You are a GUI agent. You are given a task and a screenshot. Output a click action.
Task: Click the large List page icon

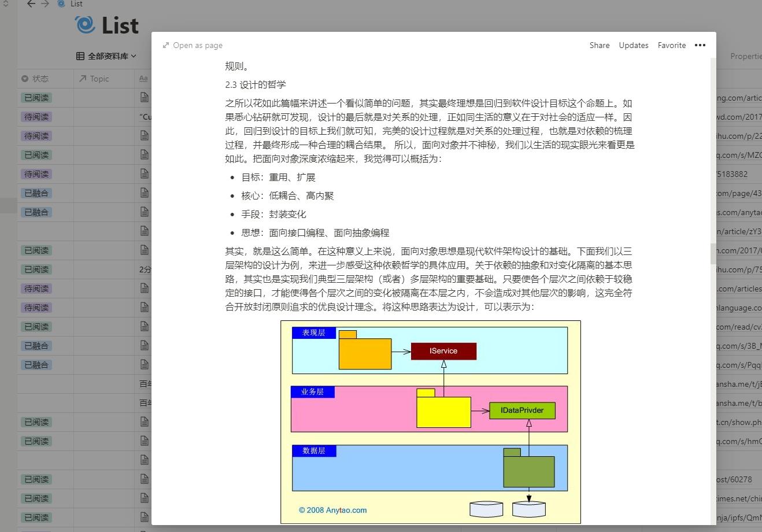point(84,25)
